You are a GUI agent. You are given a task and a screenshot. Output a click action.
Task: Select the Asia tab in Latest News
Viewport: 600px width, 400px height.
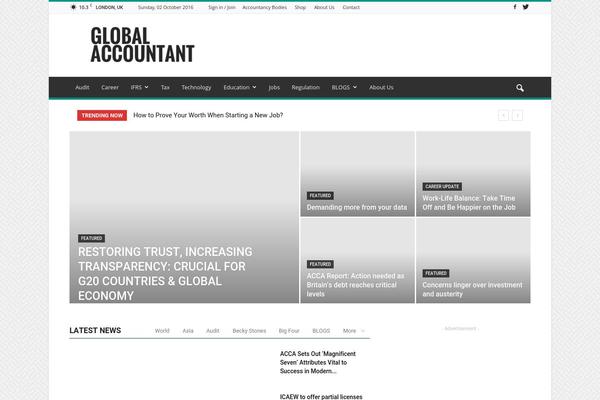(x=188, y=331)
